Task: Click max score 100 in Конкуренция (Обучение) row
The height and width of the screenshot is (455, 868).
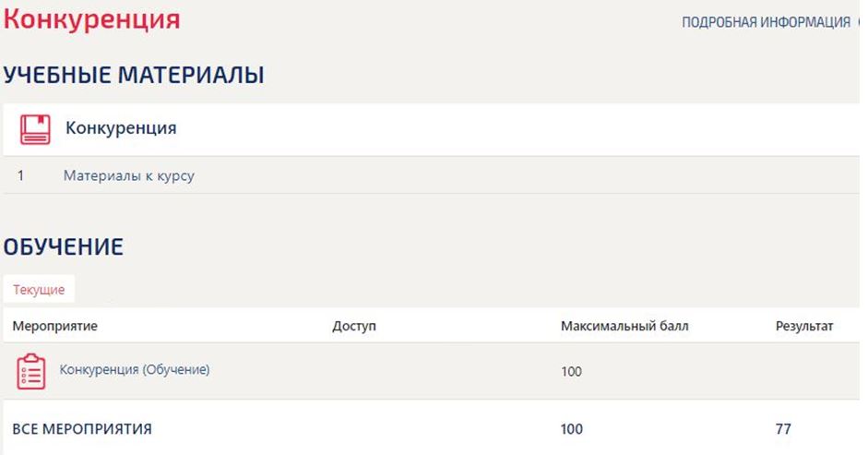Action: pyautogui.click(x=571, y=372)
